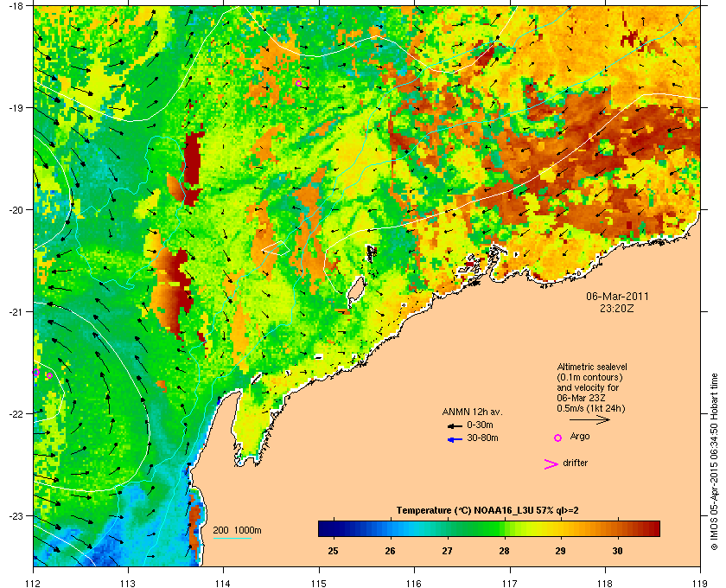
Task: Click the IMOS copyright timestamp text
Action: click(x=714, y=463)
